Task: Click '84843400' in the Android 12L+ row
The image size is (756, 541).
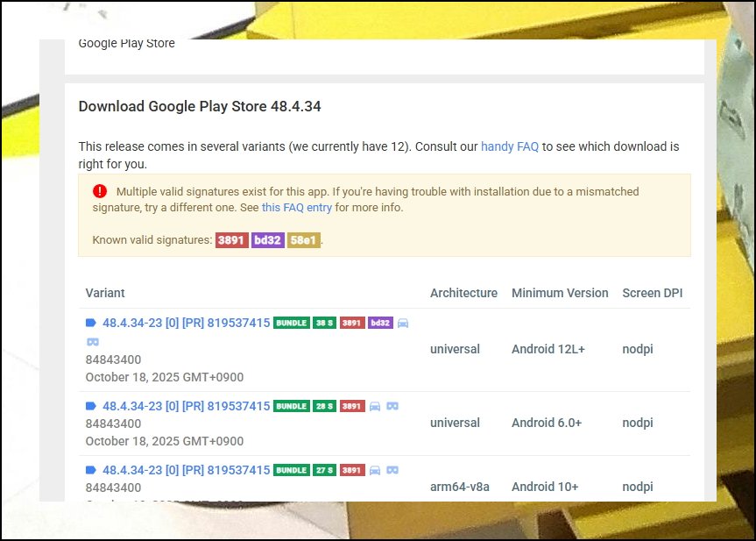Action: tap(113, 359)
